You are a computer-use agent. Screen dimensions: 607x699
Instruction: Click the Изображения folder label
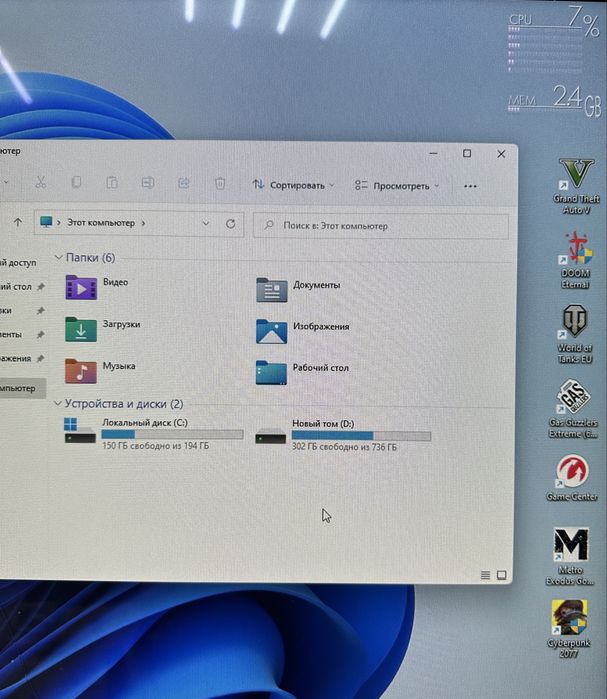coord(321,326)
